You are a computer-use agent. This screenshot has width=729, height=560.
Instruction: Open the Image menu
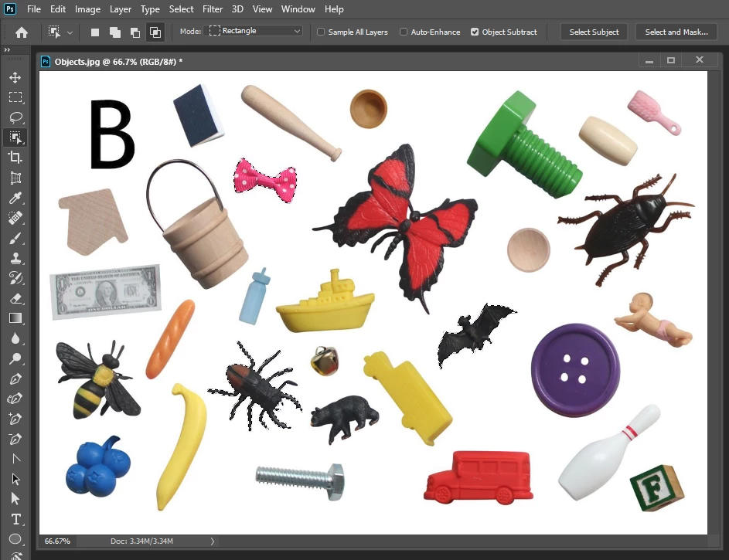tap(87, 8)
